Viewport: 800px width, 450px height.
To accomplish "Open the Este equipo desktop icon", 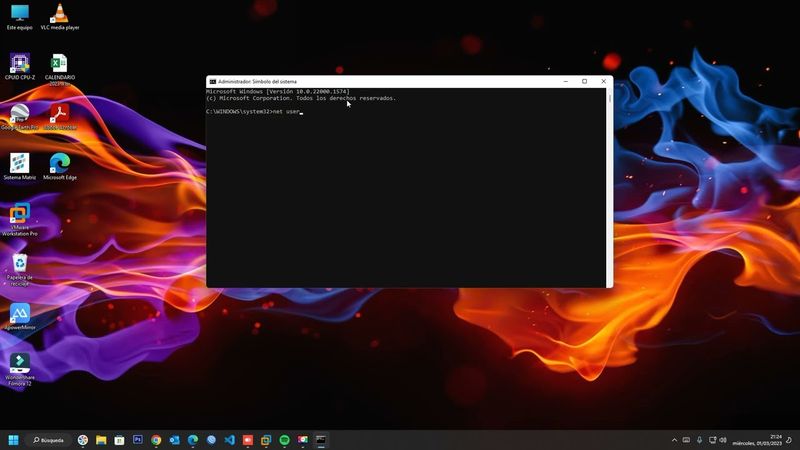I will tap(19, 17).
